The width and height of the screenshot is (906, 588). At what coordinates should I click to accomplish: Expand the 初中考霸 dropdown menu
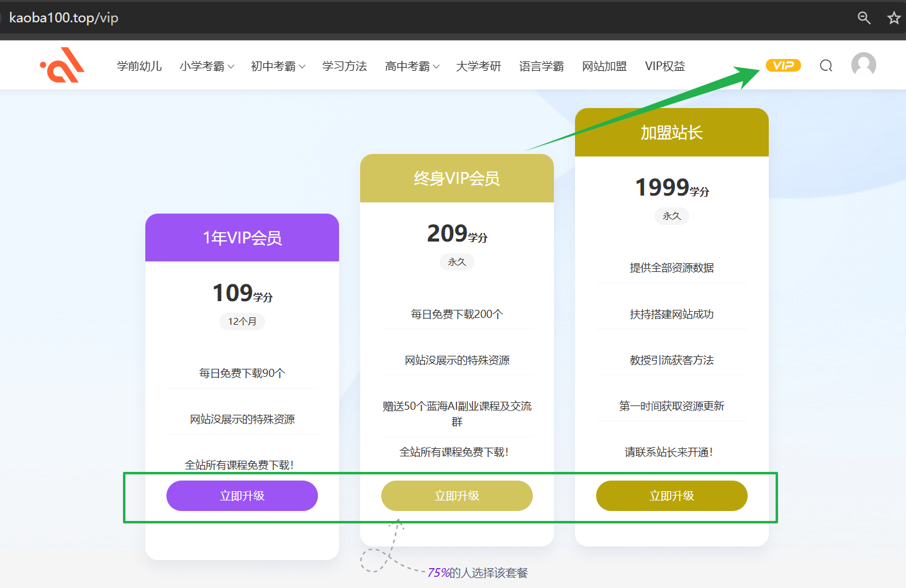tap(278, 66)
